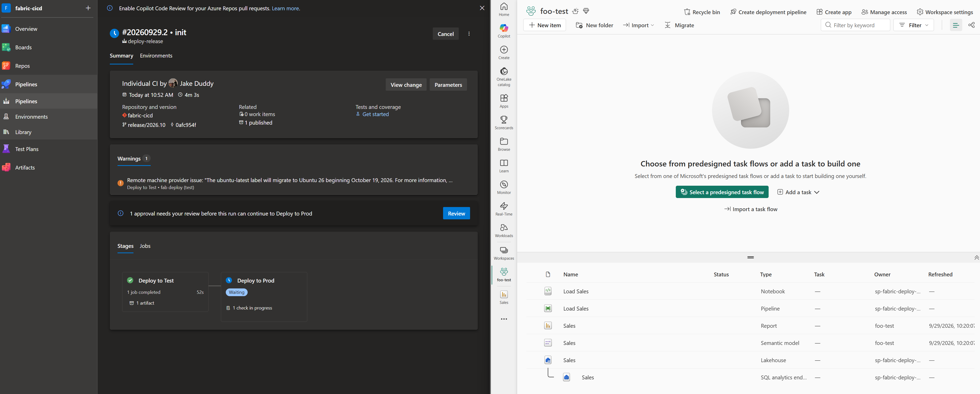Open the 1 published artifacts link
The height and width of the screenshot is (394, 980).
click(x=258, y=123)
